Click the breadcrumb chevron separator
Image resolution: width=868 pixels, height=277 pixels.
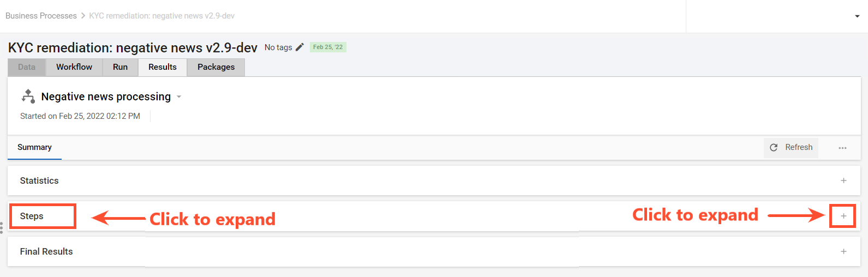pyautogui.click(x=83, y=16)
